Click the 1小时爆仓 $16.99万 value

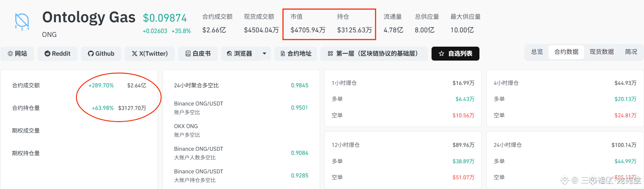463,83
